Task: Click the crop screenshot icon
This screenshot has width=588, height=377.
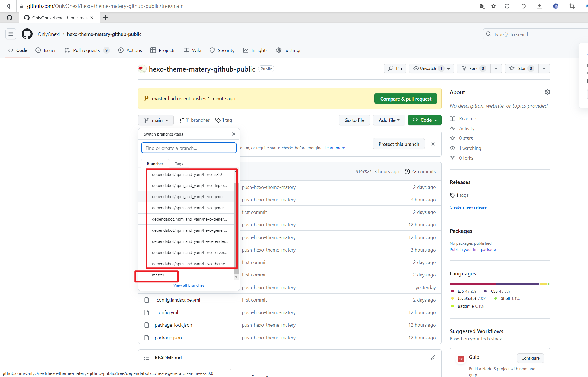Action: pos(572,6)
